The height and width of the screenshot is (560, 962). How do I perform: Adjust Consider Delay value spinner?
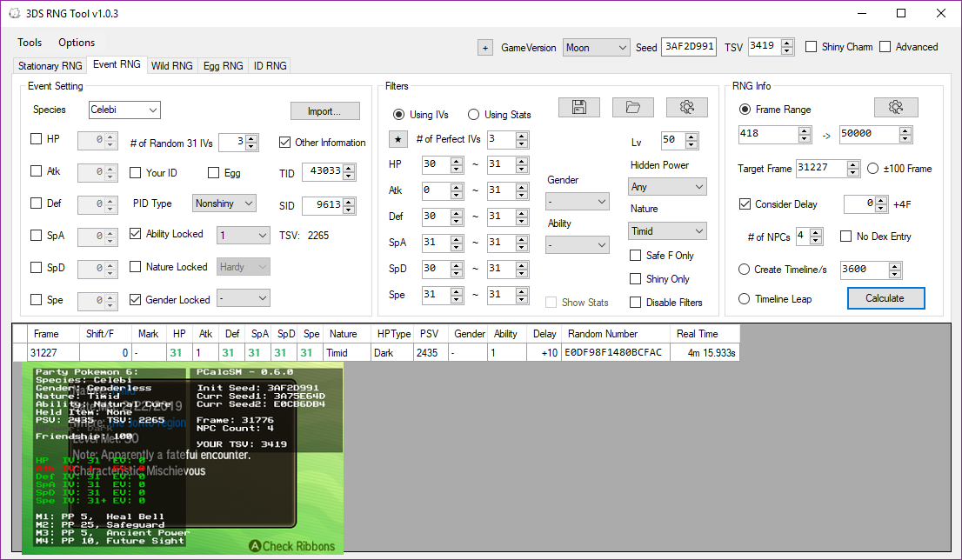881,203
